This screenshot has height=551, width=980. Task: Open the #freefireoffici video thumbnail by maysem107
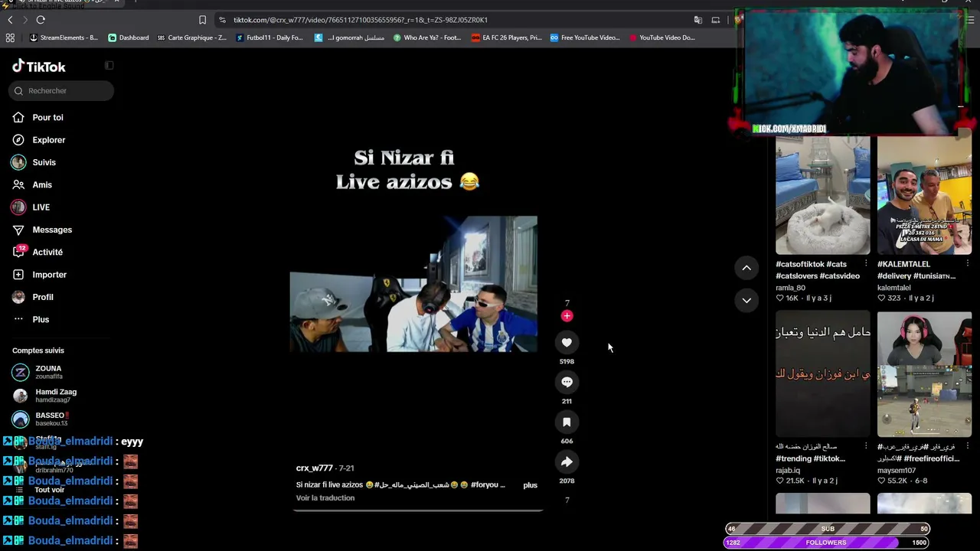click(x=924, y=374)
